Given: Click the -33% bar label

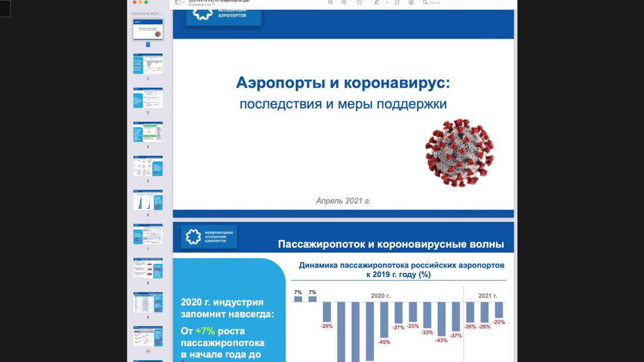Looking at the screenshot, I should pos(427,333).
